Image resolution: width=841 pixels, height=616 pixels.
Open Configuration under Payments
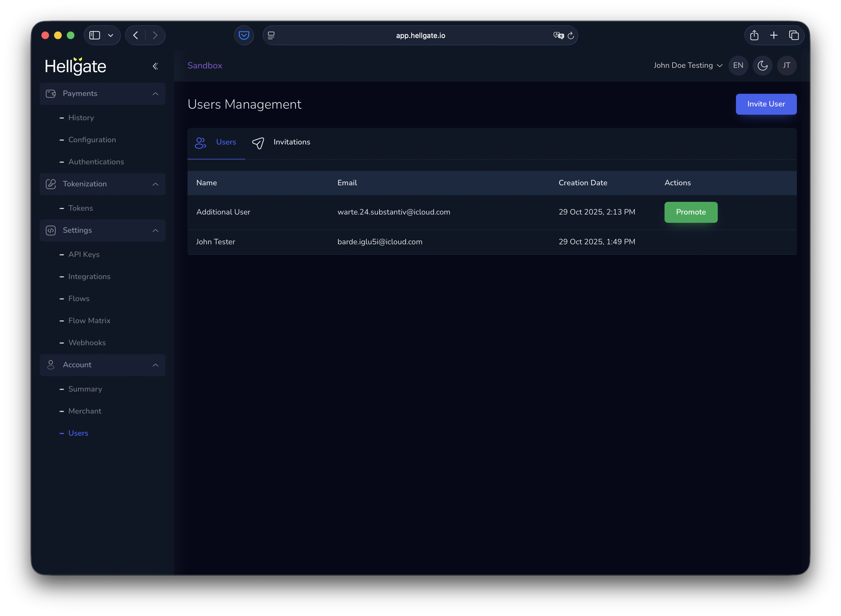(92, 140)
